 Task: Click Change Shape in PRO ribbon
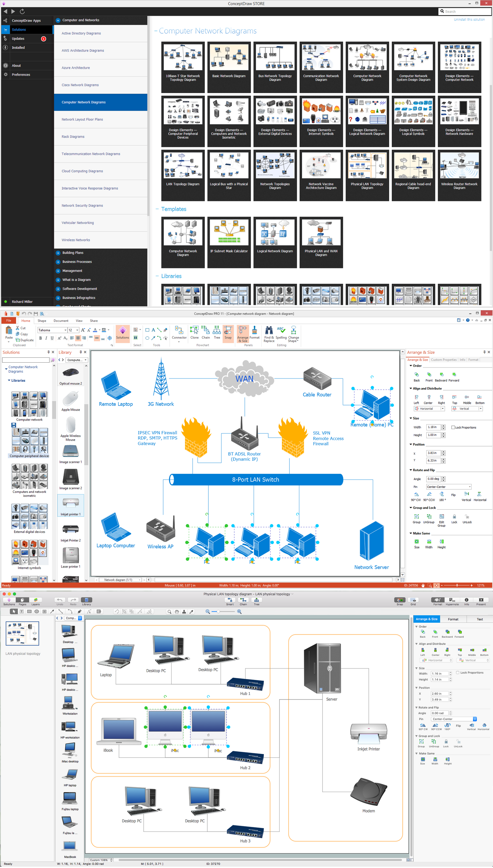(293, 334)
